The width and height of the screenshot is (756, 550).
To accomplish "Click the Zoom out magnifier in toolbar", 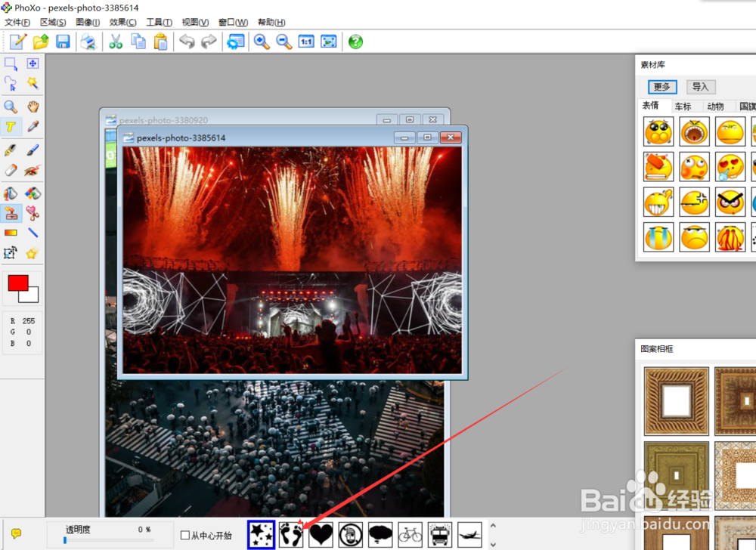I will (284, 42).
